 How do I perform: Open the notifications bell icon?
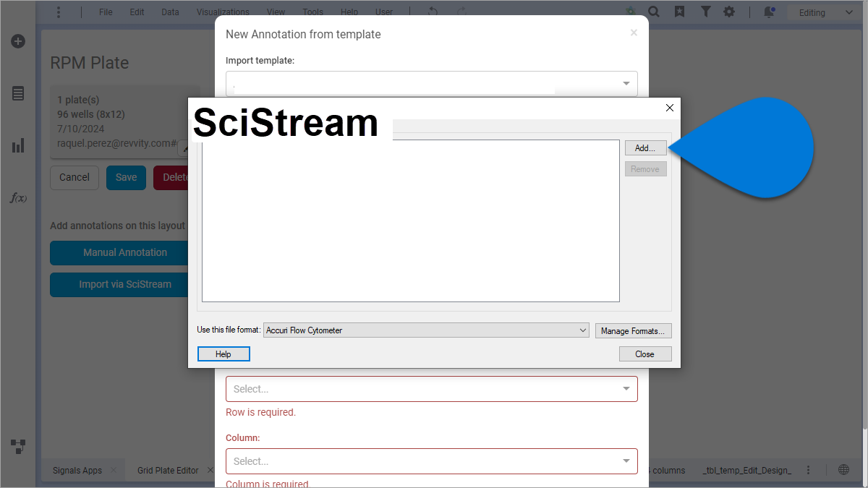769,12
